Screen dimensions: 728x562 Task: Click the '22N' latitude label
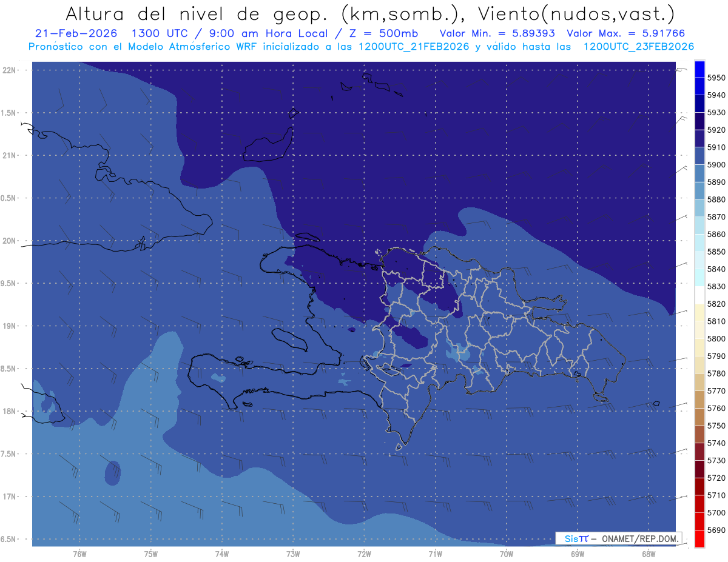(10, 70)
